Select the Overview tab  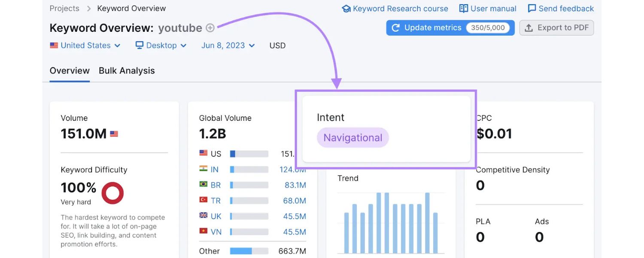pos(69,71)
